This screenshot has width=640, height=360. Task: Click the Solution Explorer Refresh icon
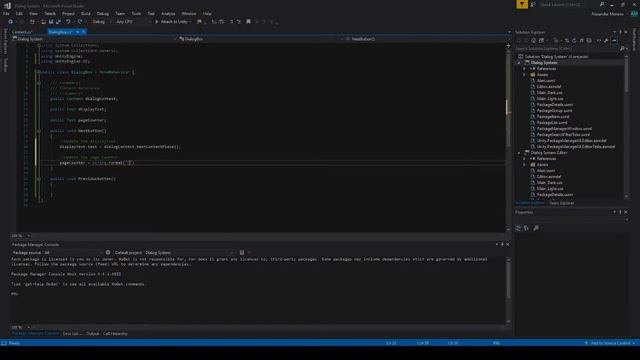click(x=574, y=40)
